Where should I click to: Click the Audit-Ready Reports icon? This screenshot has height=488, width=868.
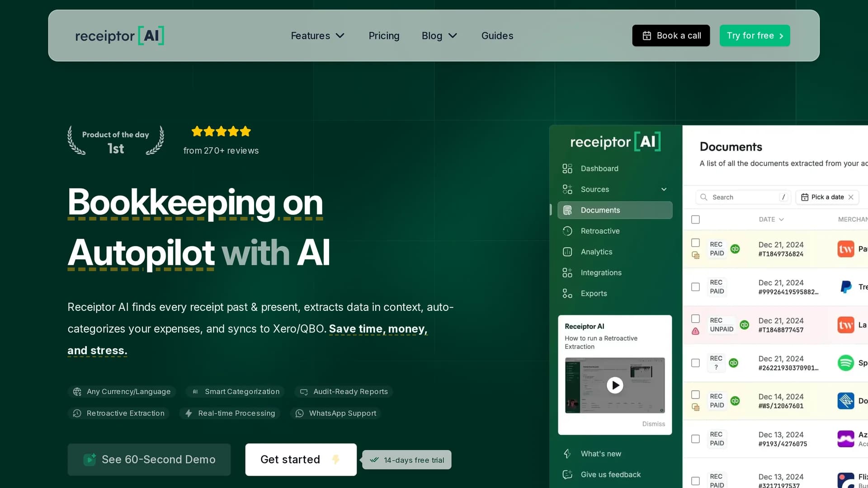coord(304,392)
